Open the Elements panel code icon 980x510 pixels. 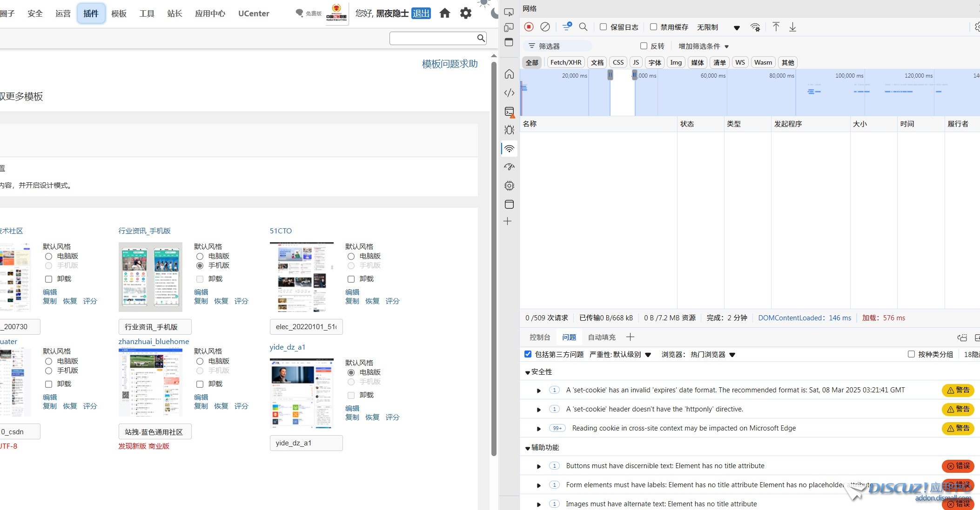509,93
